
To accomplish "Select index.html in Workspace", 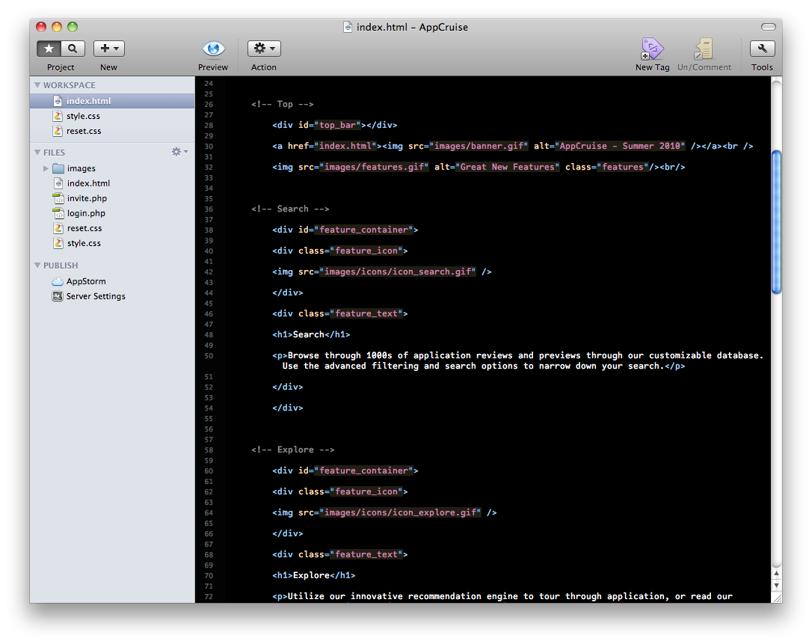I will (x=112, y=101).
